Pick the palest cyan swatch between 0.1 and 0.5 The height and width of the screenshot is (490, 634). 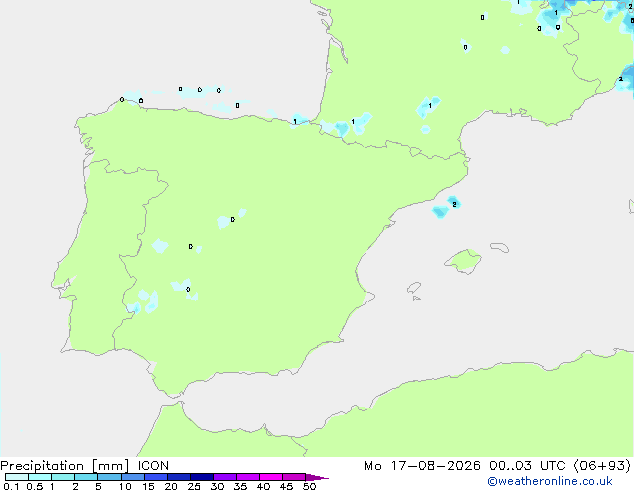(x=17, y=477)
